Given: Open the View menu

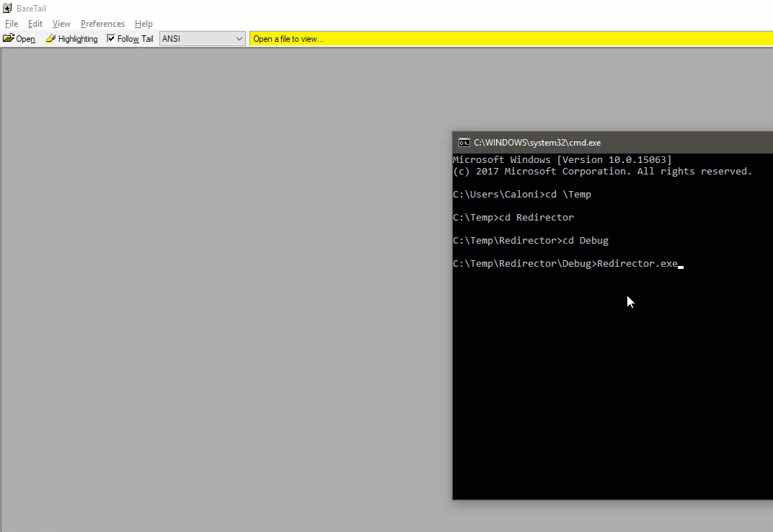Looking at the screenshot, I should [61, 24].
